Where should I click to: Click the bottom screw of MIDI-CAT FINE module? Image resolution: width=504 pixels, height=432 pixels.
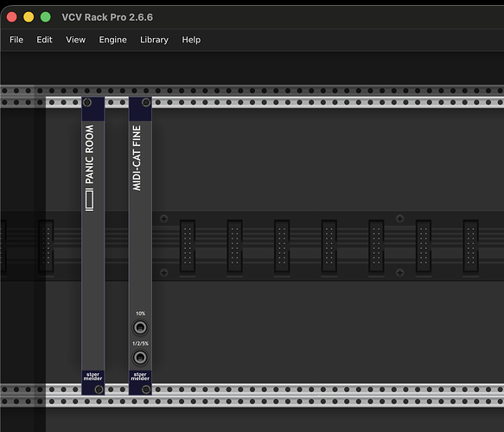tap(146, 390)
